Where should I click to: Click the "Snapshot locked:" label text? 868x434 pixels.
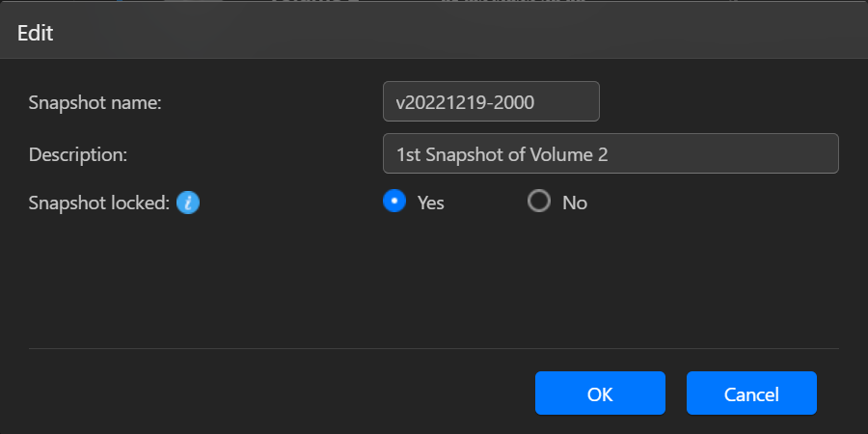(x=99, y=203)
